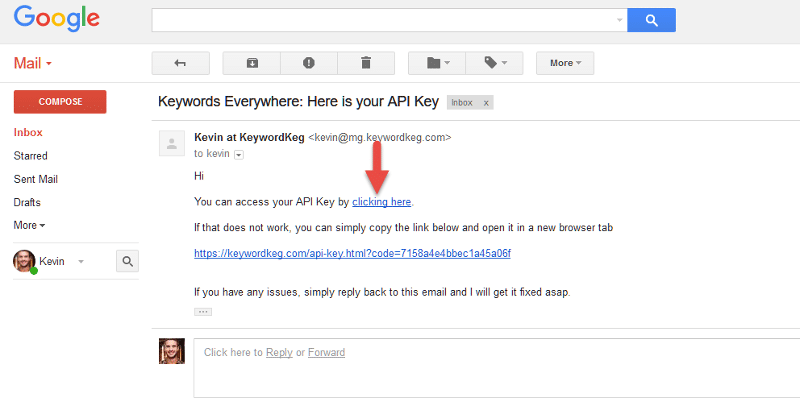This screenshot has height=406, width=800.
Task: Remove the Inbox label with x
Action: pyautogui.click(x=486, y=103)
